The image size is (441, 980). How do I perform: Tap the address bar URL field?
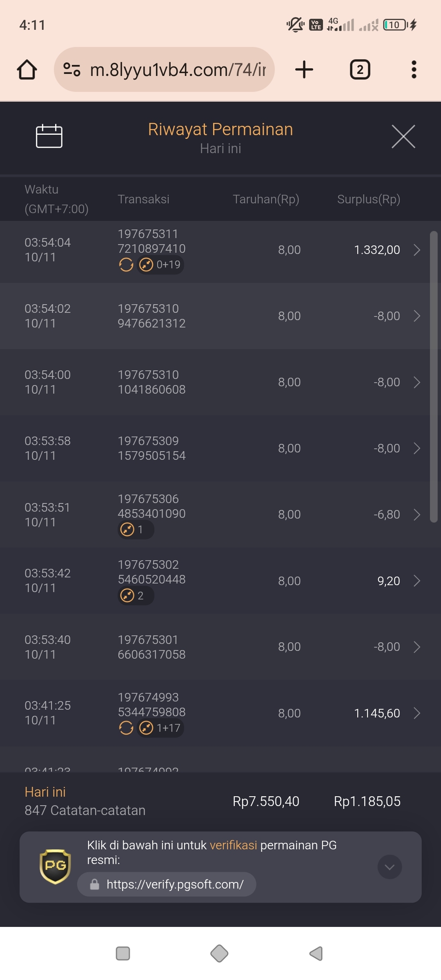click(178, 69)
